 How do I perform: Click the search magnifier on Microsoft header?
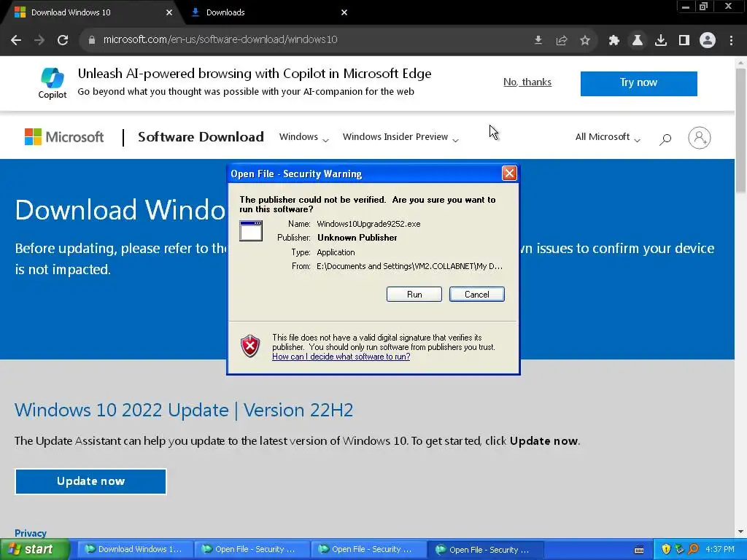point(665,139)
